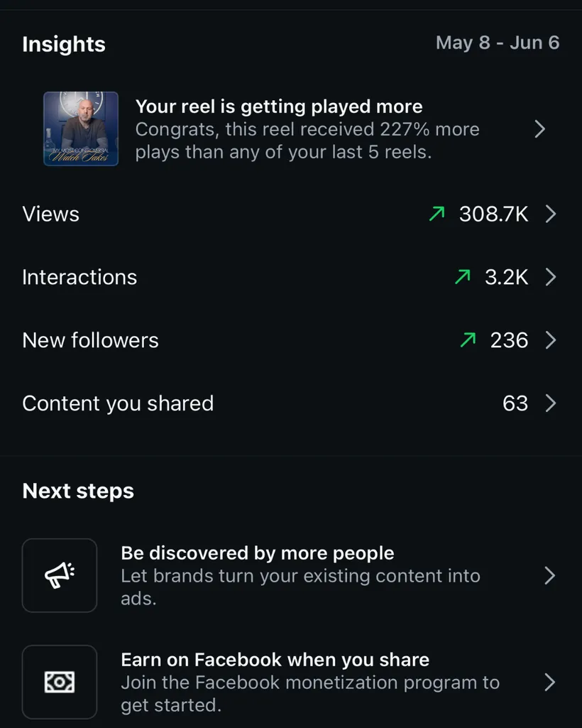Open the Views metric row

(290, 214)
